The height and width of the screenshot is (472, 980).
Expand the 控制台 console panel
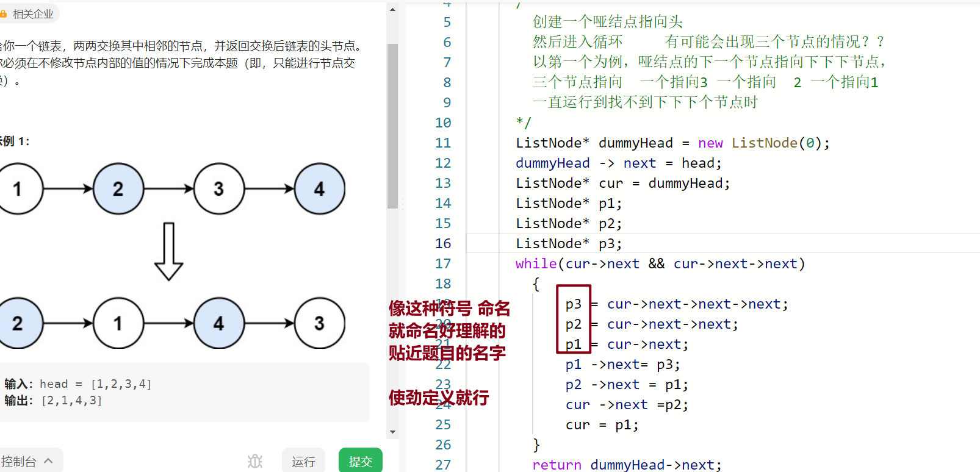27,461
